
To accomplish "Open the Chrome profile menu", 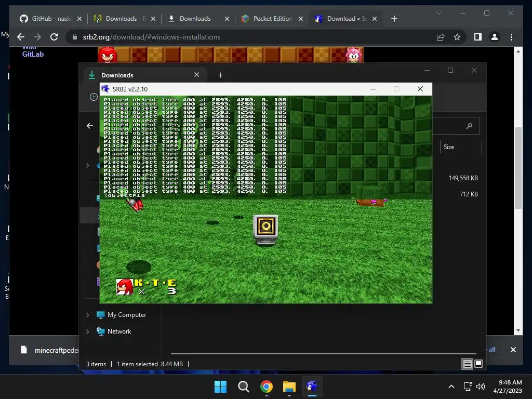I will pyautogui.click(x=495, y=37).
